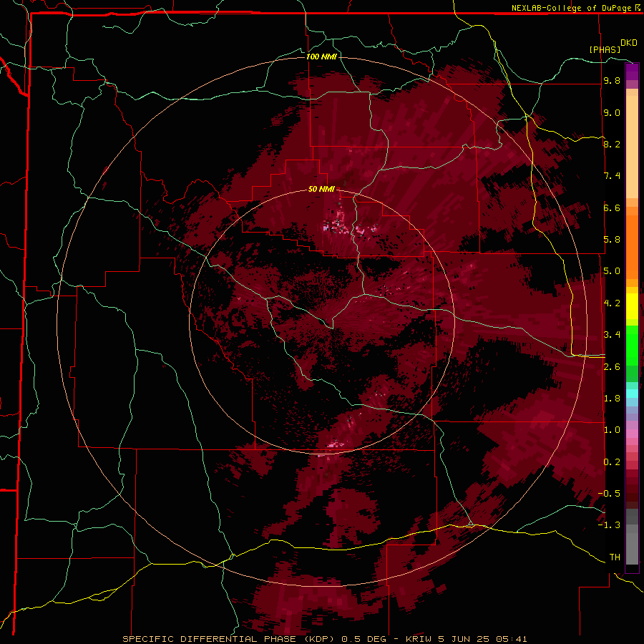The width and height of the screenshot is (644, 644).
Task: Click the 1.0 value on the color scale
Action: click(x=612, y=430)
